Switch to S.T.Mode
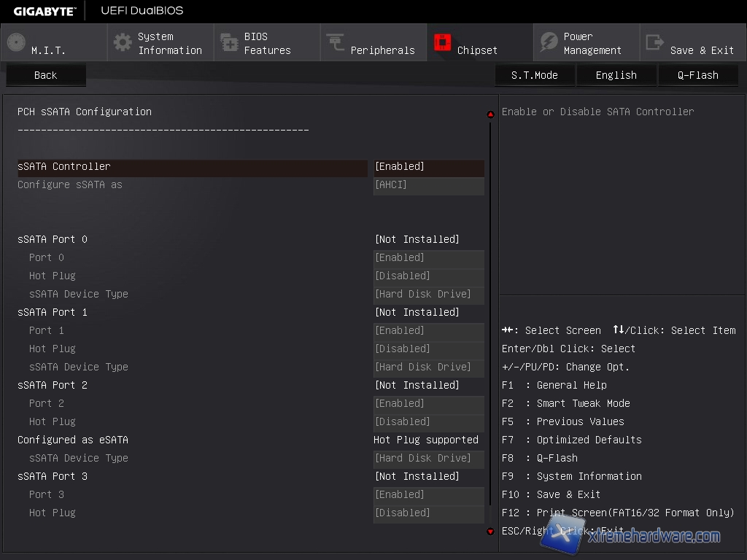This screenshot has height=560, width=747. click(x=535, y=75)
